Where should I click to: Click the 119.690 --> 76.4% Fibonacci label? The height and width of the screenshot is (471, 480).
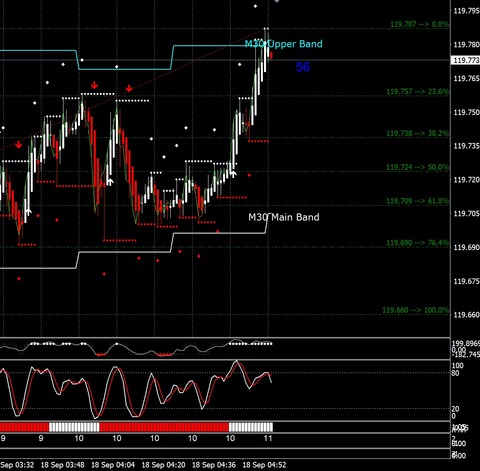coord(417,243)
